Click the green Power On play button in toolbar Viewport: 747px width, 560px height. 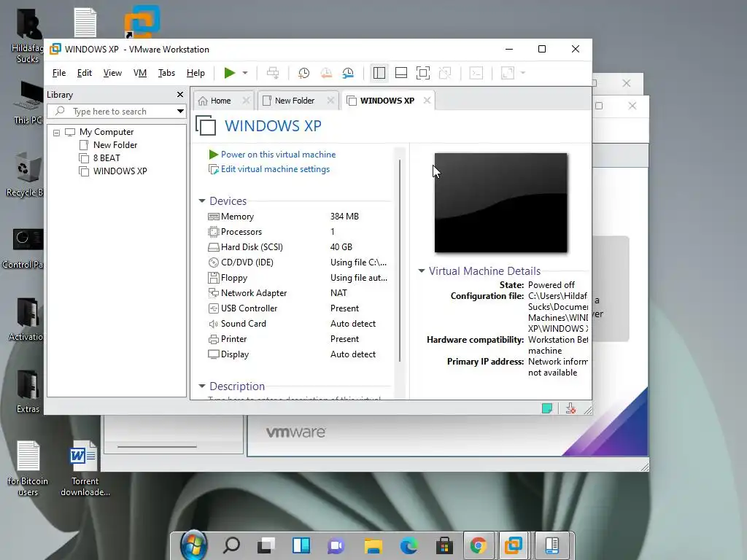tap(230, 73)
